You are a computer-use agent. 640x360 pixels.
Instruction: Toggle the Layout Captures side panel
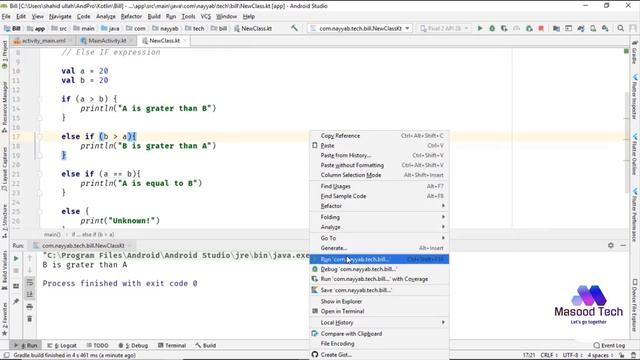click(4, 169)
